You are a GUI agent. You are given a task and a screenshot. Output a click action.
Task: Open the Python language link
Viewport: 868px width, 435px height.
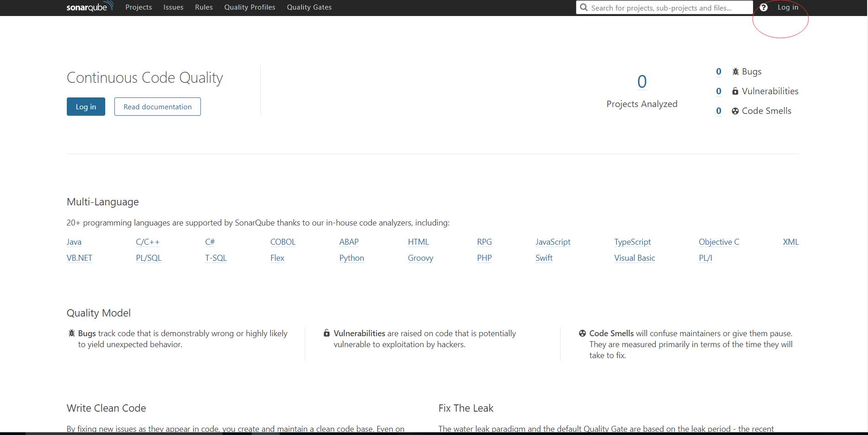(352, 258)
